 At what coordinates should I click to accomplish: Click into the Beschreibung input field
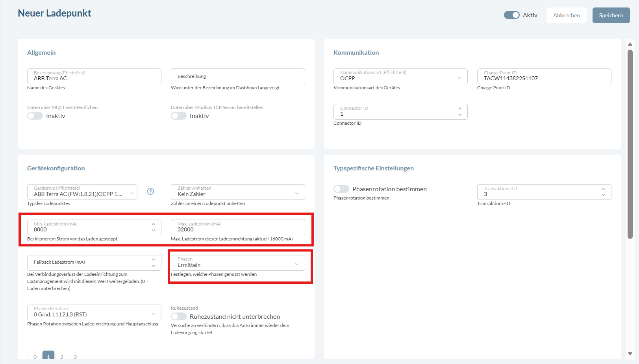pos(238,76)
